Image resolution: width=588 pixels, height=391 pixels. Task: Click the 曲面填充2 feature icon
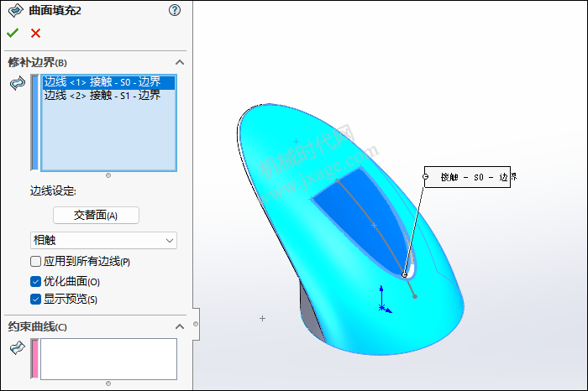(15, 10)
